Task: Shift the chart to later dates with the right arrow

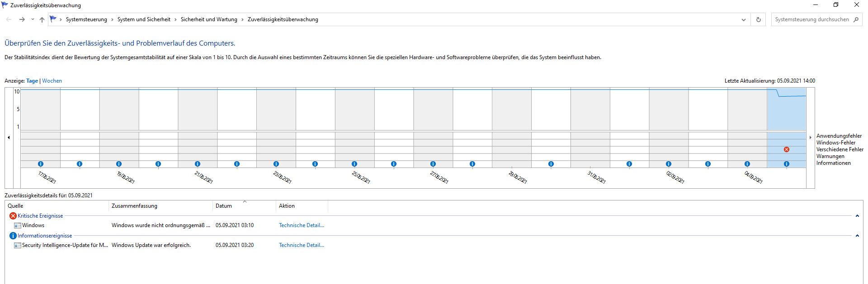Action: coord(810,137)
